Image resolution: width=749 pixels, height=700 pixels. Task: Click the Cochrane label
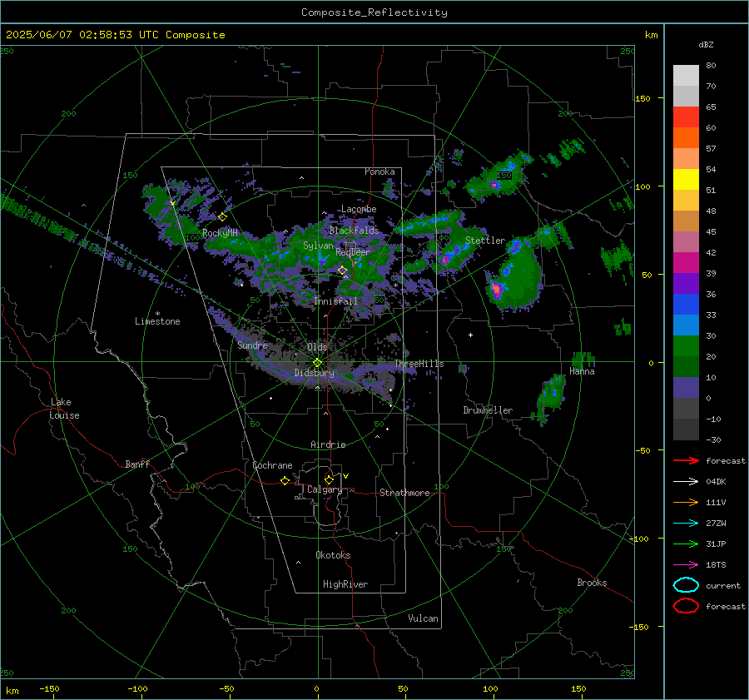(272, 465)
